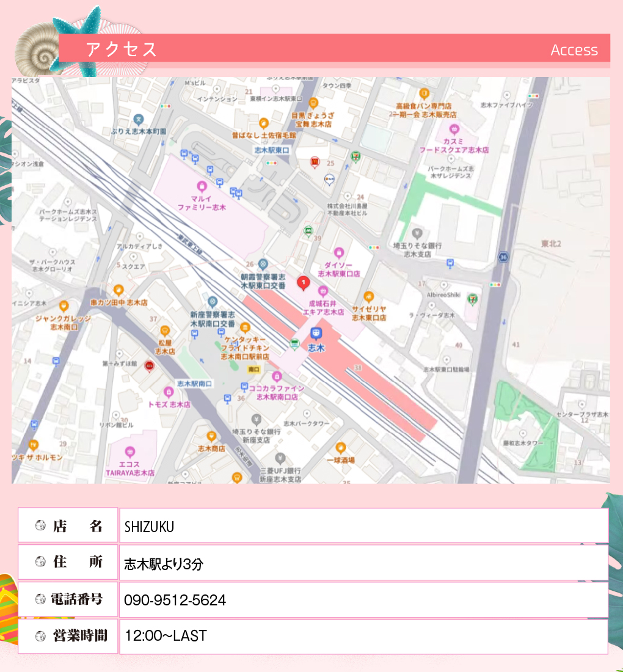Click the アクセス section heading
The image size is (623, 672).
pos(122,49)
